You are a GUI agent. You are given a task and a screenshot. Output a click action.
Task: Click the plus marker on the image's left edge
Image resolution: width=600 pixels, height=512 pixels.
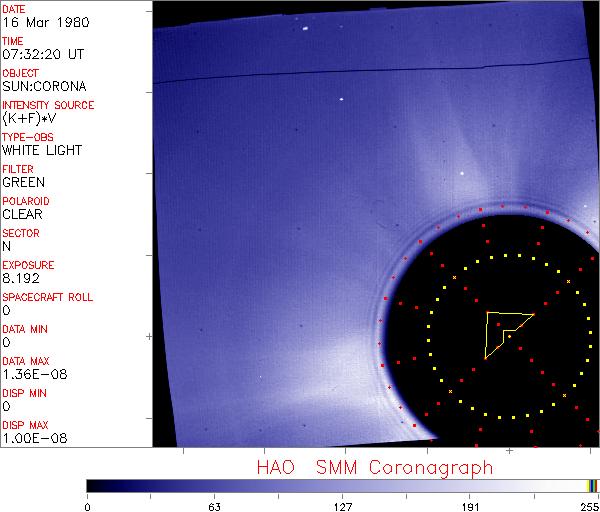(x=150, y=336)
